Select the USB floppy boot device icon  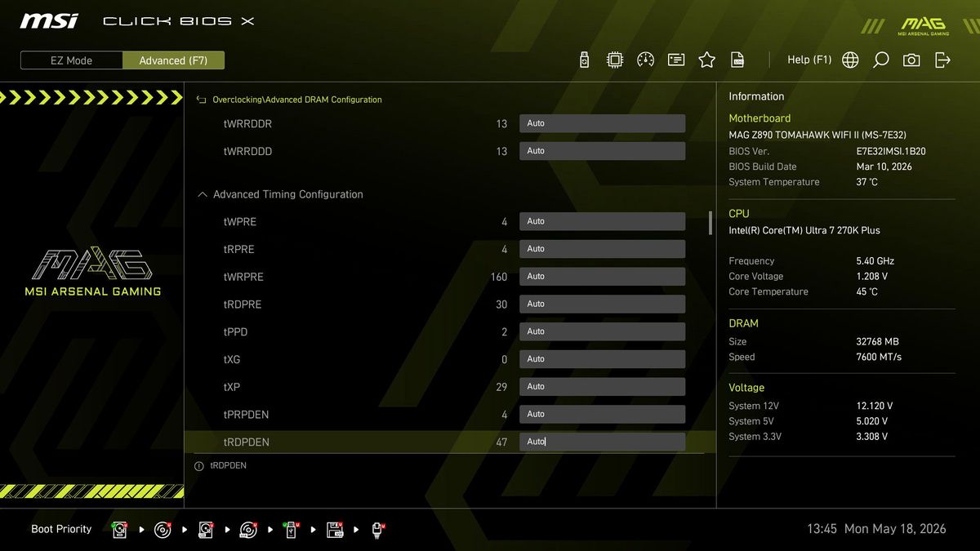335,530
